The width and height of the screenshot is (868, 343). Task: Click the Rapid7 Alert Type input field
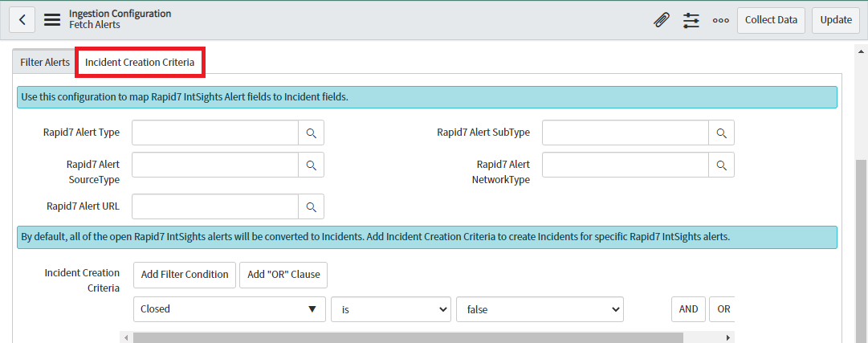pyautogui.click(x=215, y=133)
